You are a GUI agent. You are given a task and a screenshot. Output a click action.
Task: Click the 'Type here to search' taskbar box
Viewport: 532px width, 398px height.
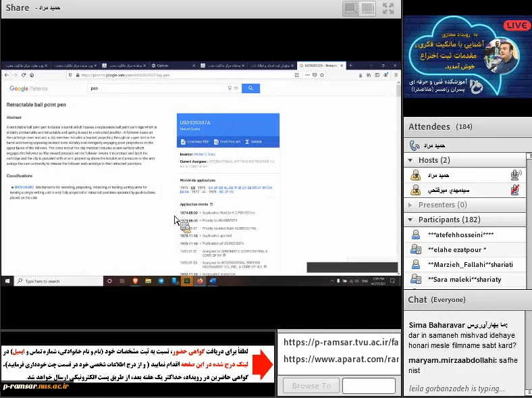coord(58,281)
